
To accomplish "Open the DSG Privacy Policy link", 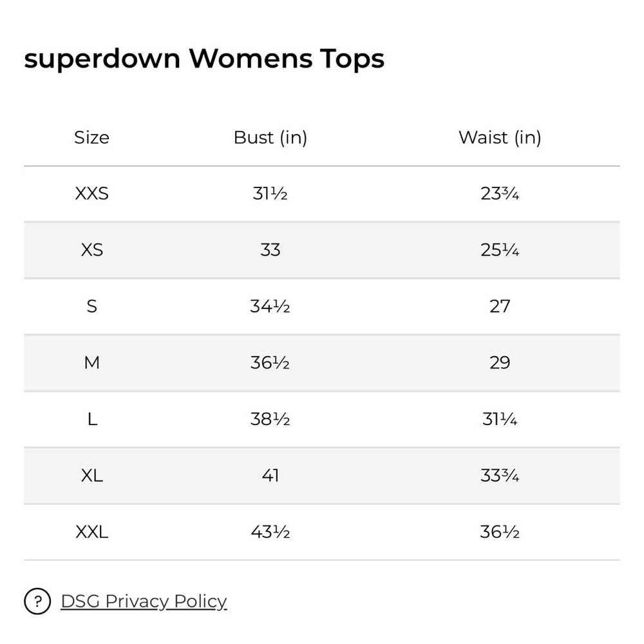I will pos(144,601).
